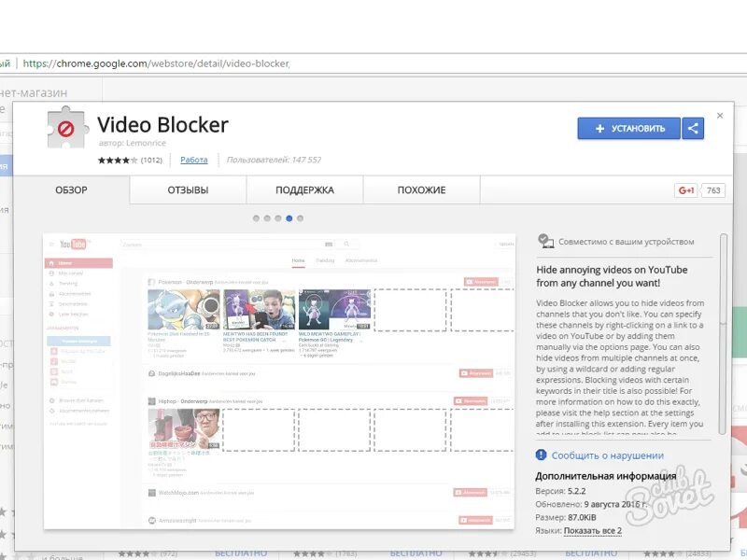Click the (1012) reviews count
The image size is (747, 560).
pos(151,160)
